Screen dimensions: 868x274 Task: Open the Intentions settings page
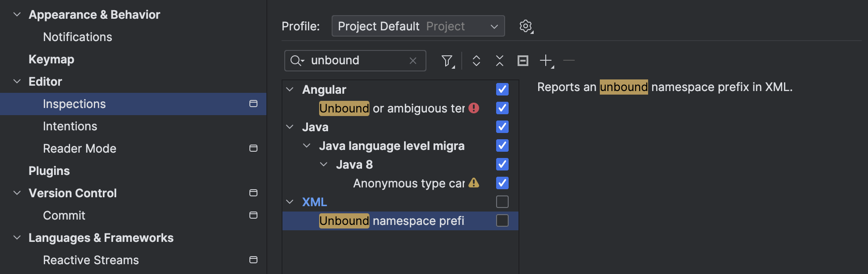tap(70, 126)
